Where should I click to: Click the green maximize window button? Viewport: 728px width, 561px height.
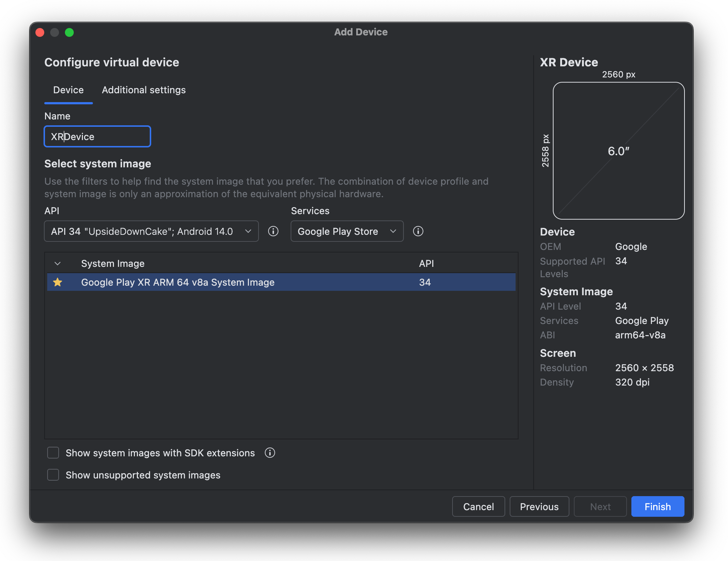[69, 32]
